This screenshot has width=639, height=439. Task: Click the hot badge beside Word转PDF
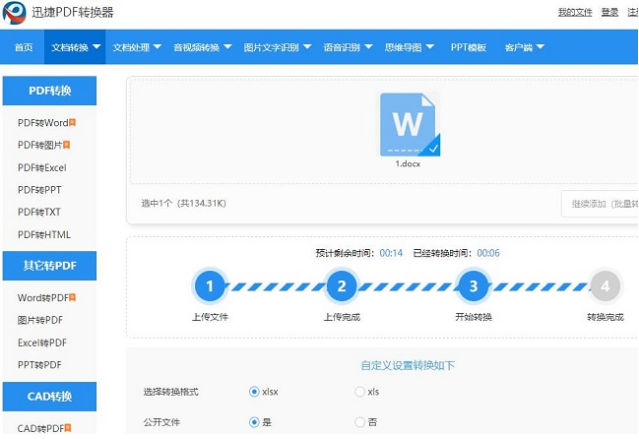coord(73,298)
